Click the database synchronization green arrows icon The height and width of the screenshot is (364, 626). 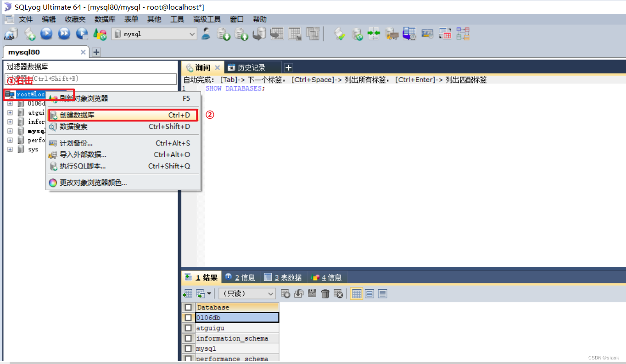[x=374, y=33]
